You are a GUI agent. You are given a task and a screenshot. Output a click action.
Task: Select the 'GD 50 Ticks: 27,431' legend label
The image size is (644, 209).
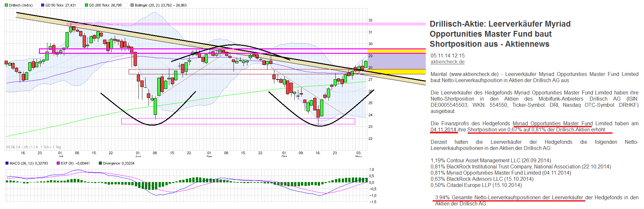point(61,5)
